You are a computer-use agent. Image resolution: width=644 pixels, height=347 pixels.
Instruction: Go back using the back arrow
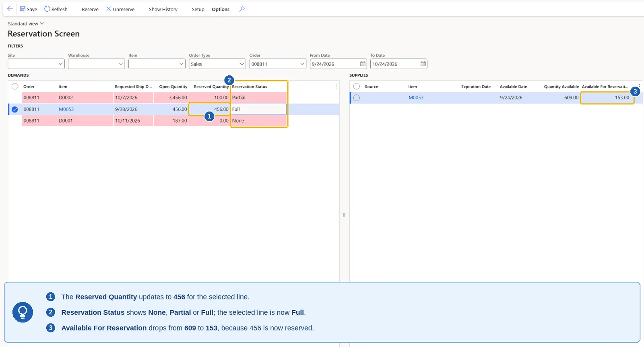point(10,9)
